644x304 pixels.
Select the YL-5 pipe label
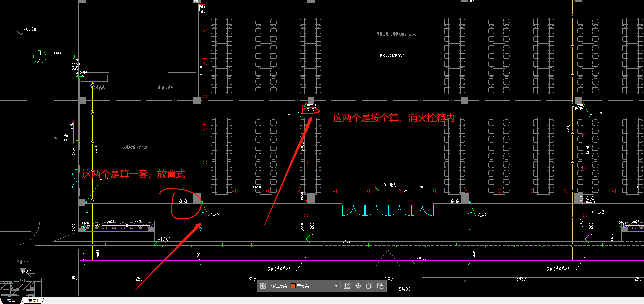click(x=104, y=180)
